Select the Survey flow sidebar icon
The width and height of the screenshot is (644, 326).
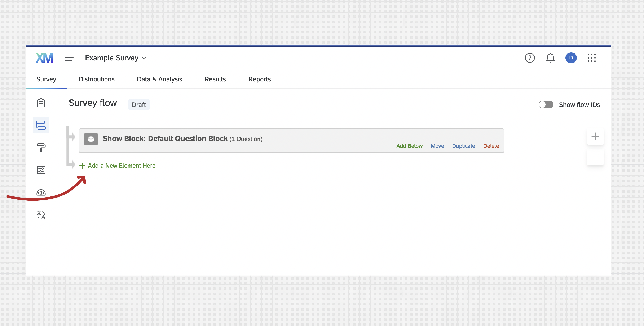tap(41, 125)
